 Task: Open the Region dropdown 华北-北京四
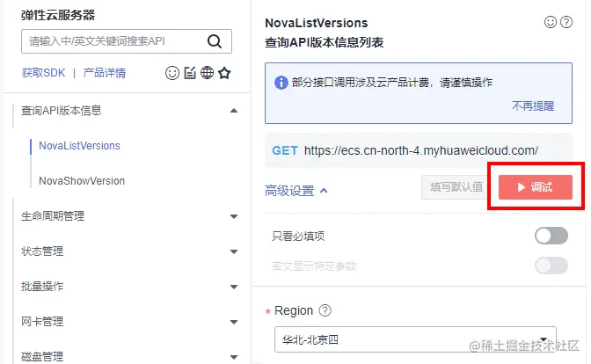point(415,339)
